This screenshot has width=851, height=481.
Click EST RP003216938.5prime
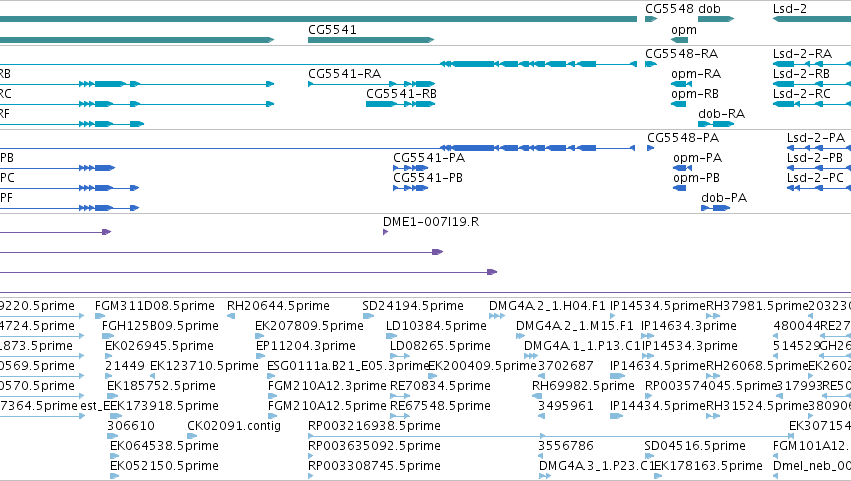tap(374, 427)
